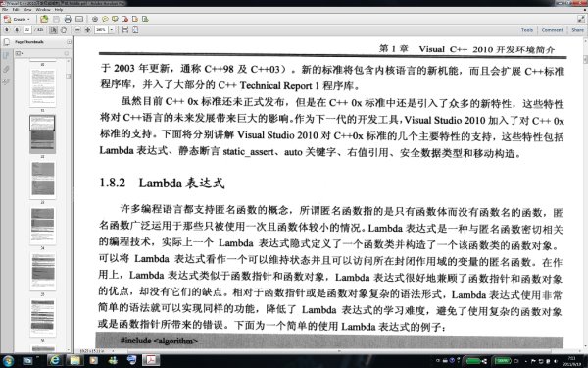Viewport: 588px width, 368px height.
Task: Open the Attachments paperclip panel
Action: pos(6,69)
